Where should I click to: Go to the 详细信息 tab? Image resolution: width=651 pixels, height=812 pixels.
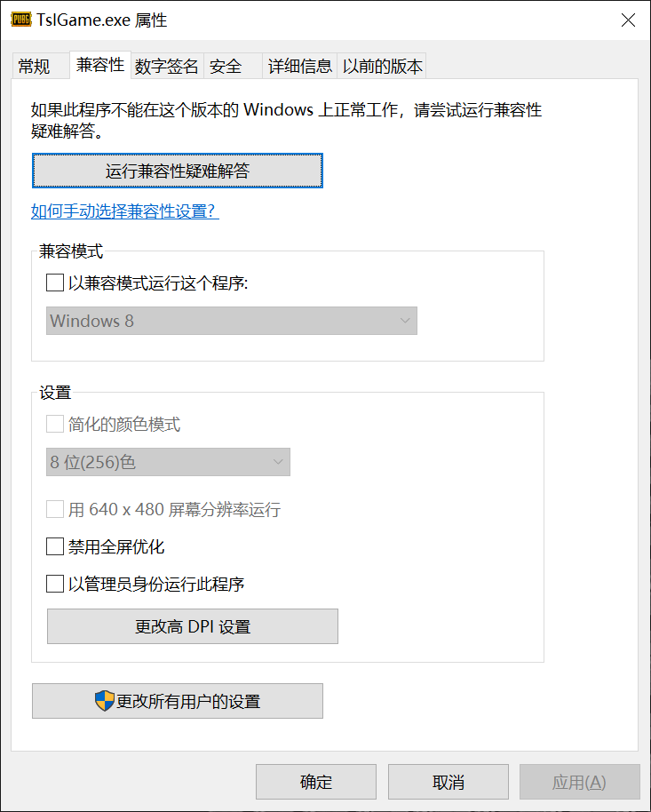click(x=299, y=67)
